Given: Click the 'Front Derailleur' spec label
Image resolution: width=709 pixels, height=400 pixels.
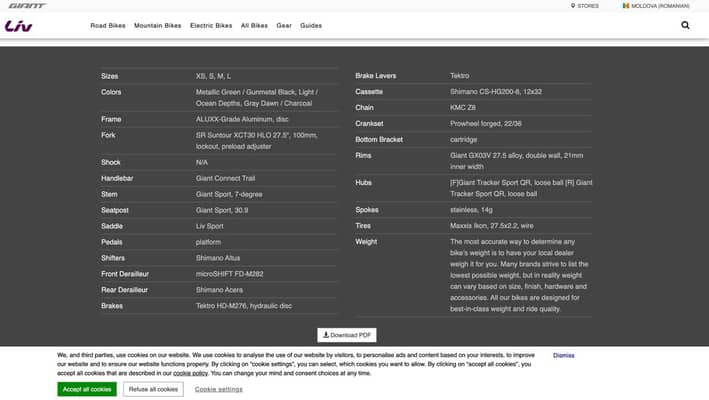Looking at the screenshot, I should 125,273.
